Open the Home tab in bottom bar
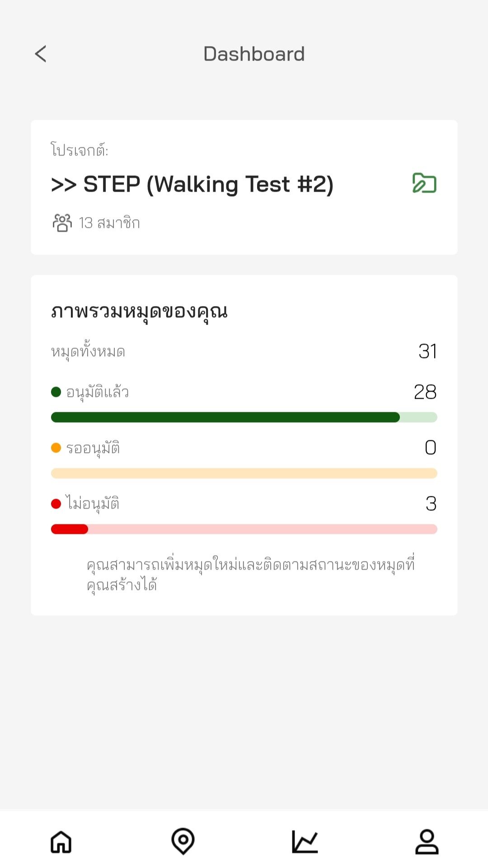This screenshot has width=488, height=868. pyautogui.click(x=61, y=842)
